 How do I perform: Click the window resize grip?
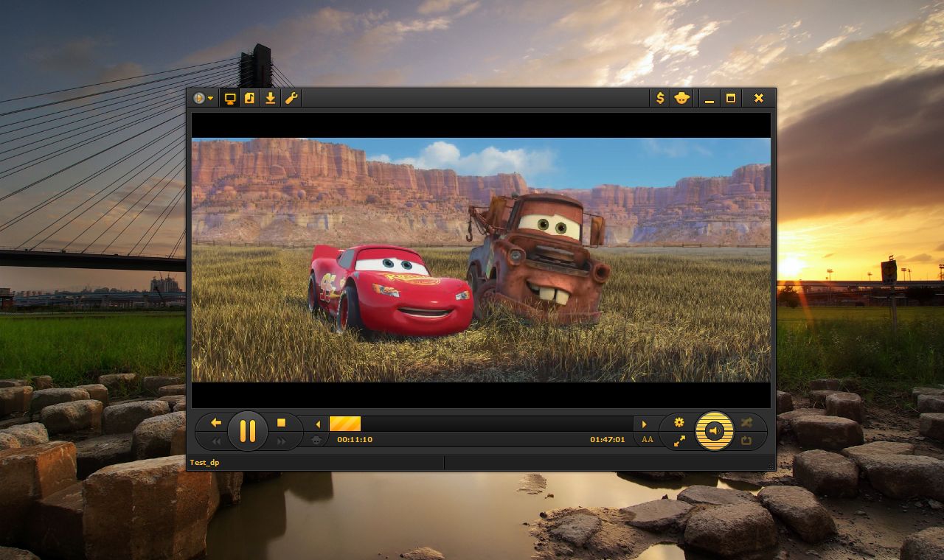click(771, 466)
